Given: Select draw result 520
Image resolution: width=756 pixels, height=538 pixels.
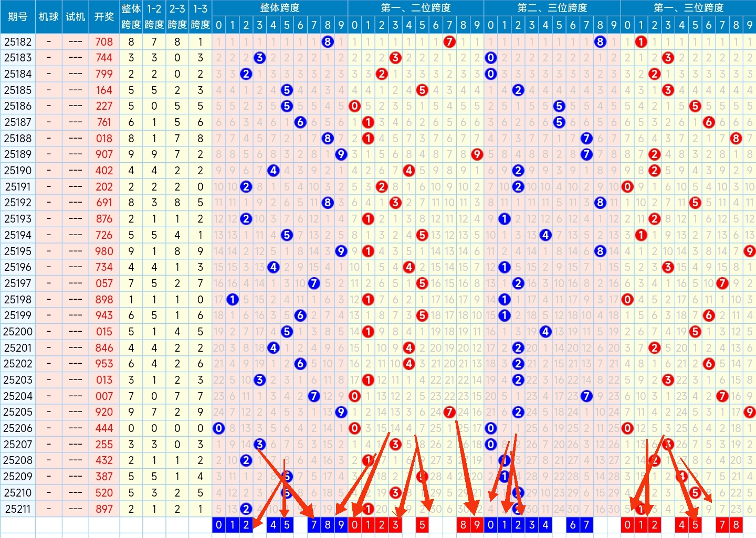Looking at the screenshot, I should click(104, 493).
